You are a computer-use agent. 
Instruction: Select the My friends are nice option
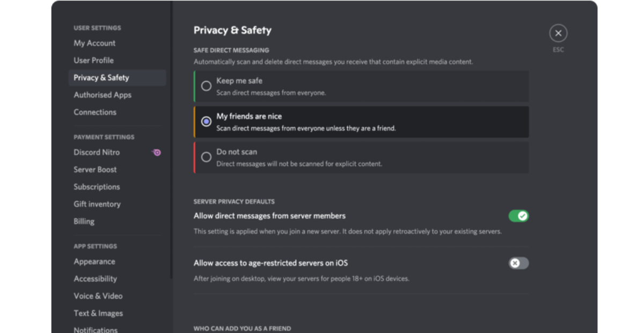206,121
